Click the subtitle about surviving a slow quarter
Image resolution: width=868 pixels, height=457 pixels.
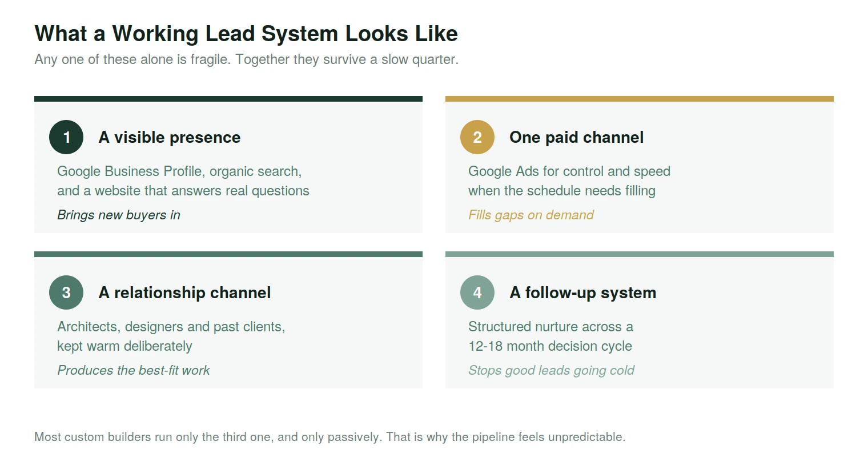[x=246, y=59]
